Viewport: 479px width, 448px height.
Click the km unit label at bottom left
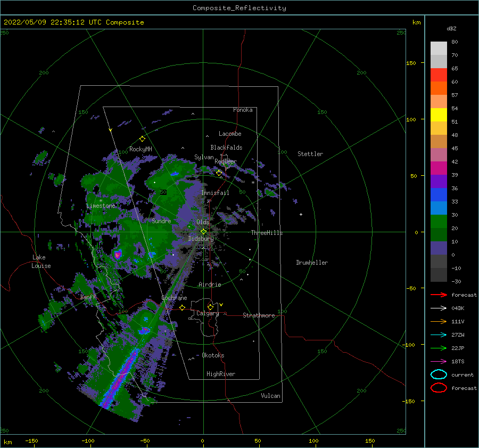tap(8, 442)
